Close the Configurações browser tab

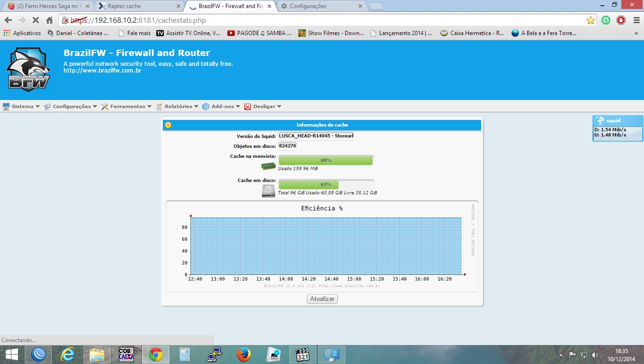[360, 6]
